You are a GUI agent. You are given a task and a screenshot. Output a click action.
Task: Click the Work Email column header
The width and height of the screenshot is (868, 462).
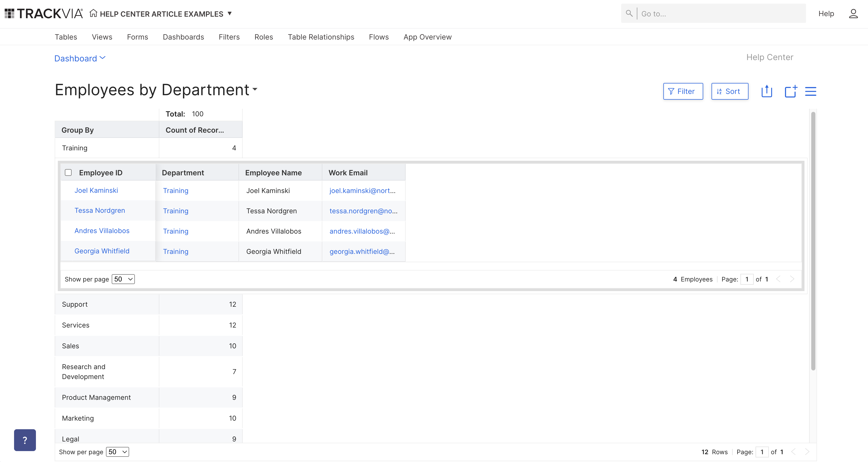pos(364,172)
